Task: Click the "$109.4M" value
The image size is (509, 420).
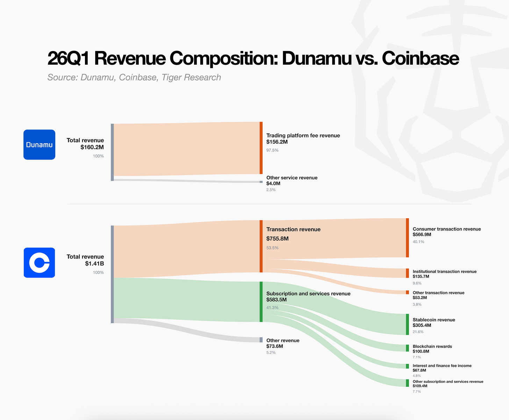Action: pos(420,386)
